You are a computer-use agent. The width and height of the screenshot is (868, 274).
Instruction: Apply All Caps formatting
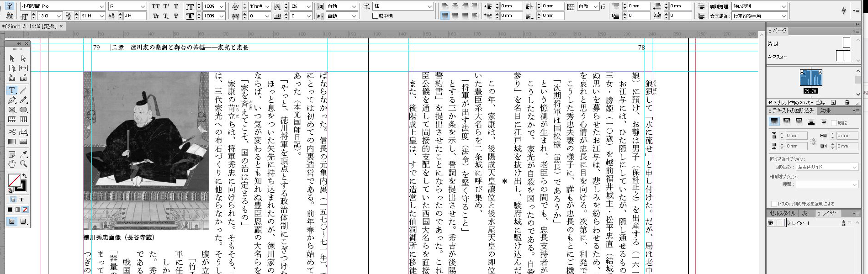[x=156, y=6]
